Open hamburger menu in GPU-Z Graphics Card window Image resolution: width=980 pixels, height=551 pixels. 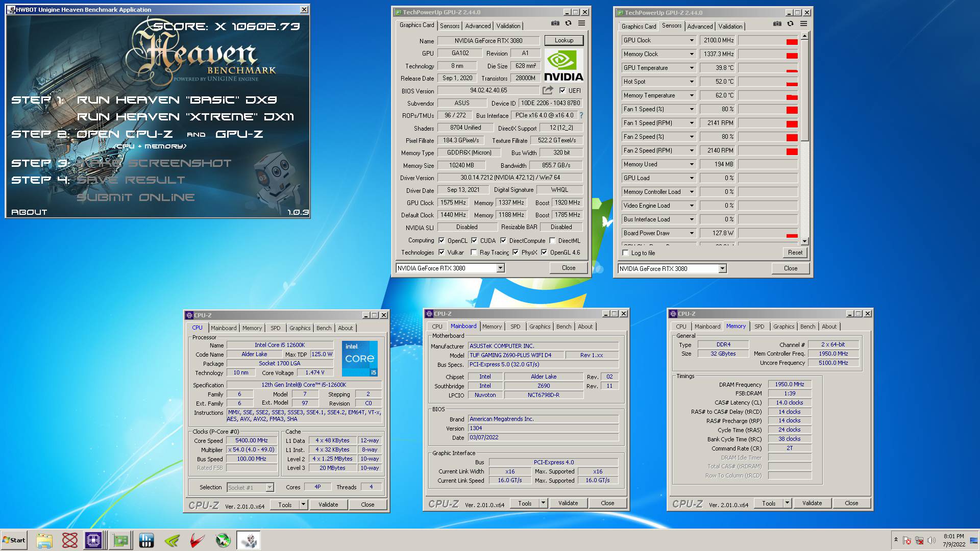pyautogui.click(x=581, y=23)
